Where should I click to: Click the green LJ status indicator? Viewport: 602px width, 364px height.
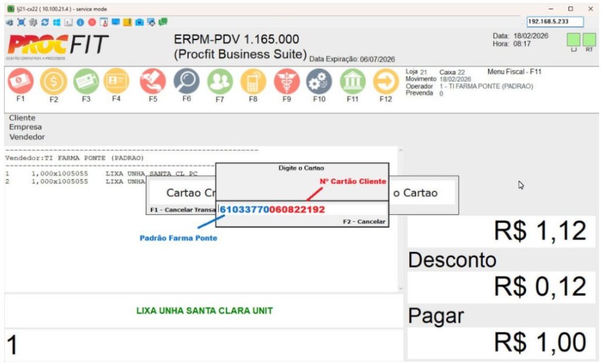573,40
